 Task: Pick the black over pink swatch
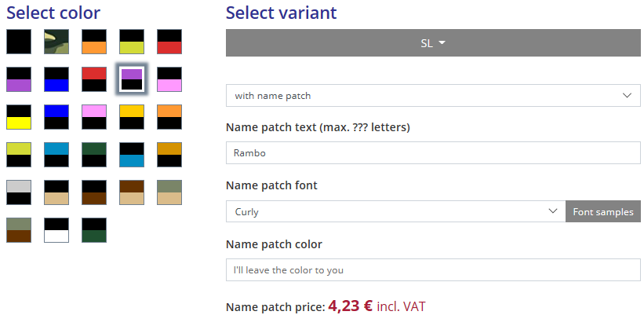tap(169, 79)
